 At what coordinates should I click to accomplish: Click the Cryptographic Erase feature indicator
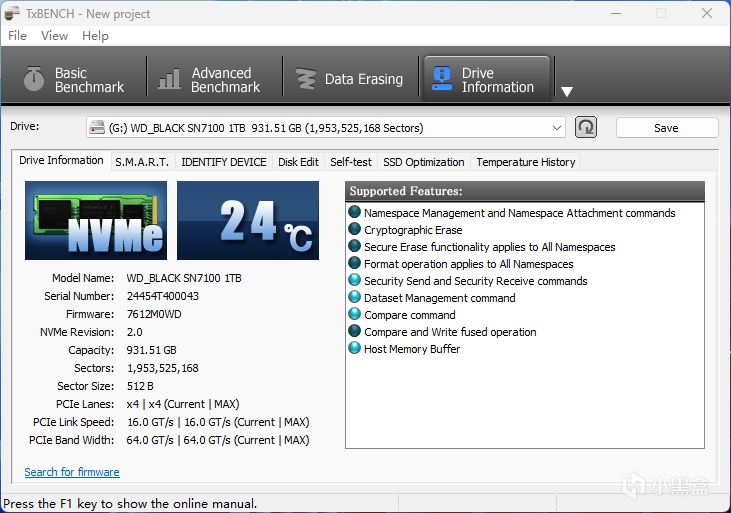(355, 229)
